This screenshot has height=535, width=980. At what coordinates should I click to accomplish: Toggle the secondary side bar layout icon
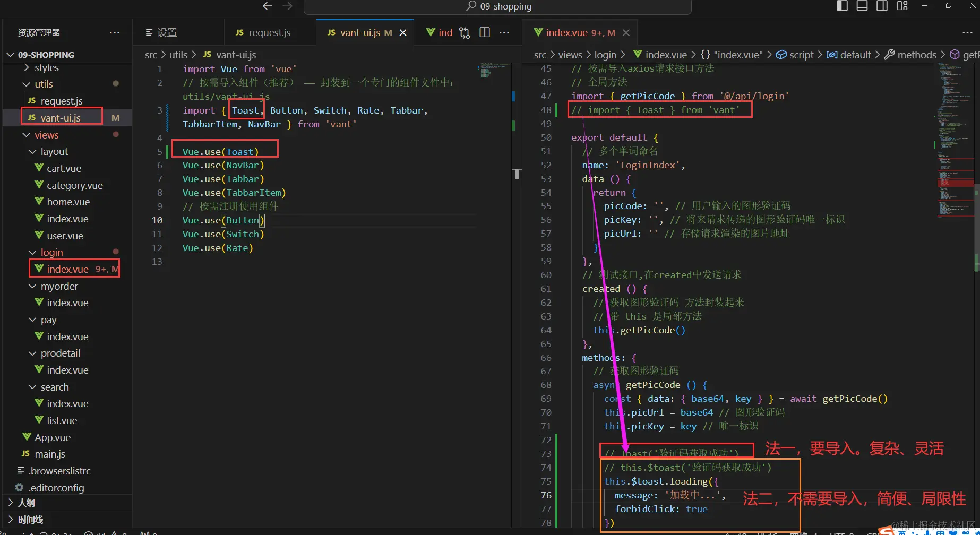click(x=882, y=6)
